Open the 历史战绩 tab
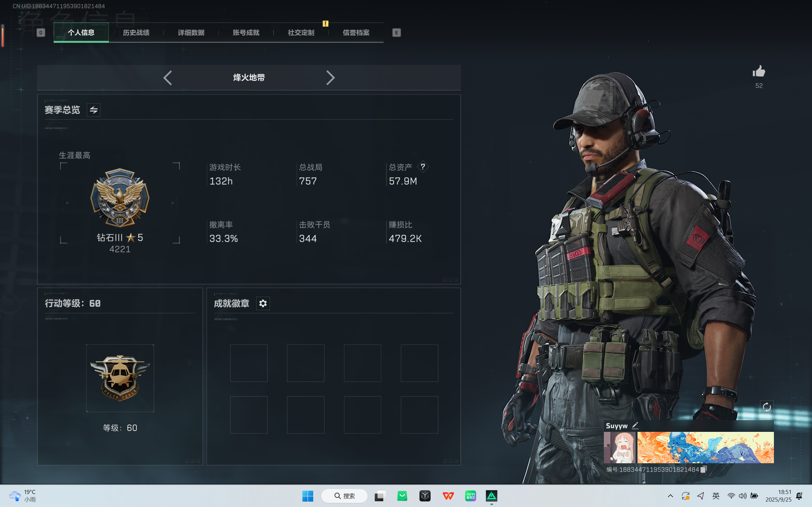The height and width of the screenshot is (507, 812). coord(136,33)
